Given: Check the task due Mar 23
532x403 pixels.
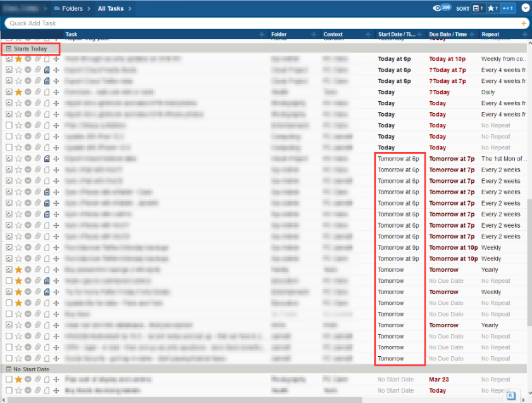Looking at the screenshot, I should [9, 380].
